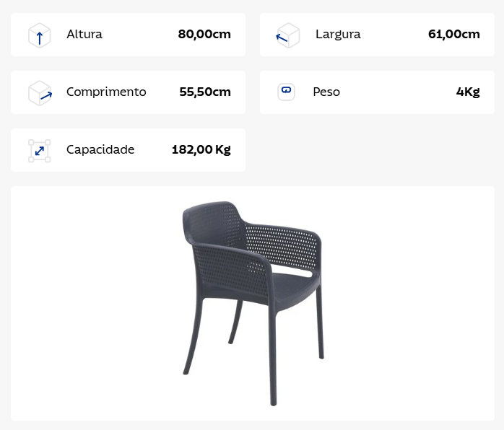Select the Altura label text
The image size is (504, 430).
(x=84, y=34)
